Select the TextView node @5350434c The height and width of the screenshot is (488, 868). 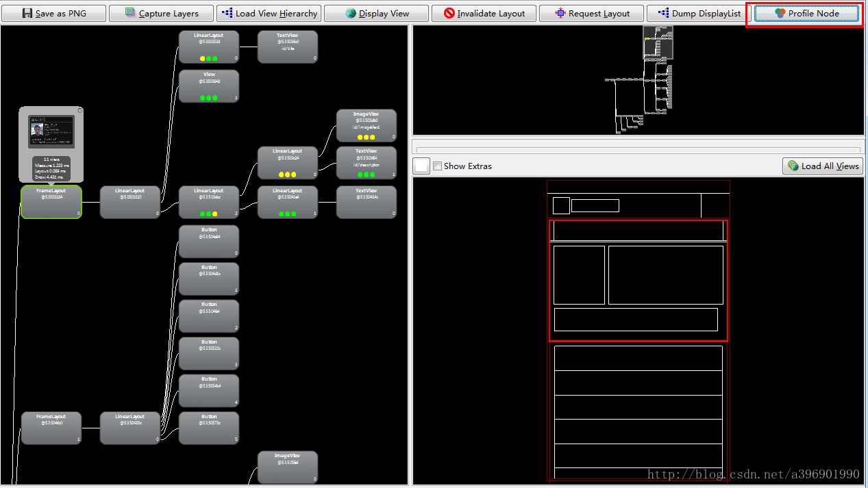(x=367, y=202)
